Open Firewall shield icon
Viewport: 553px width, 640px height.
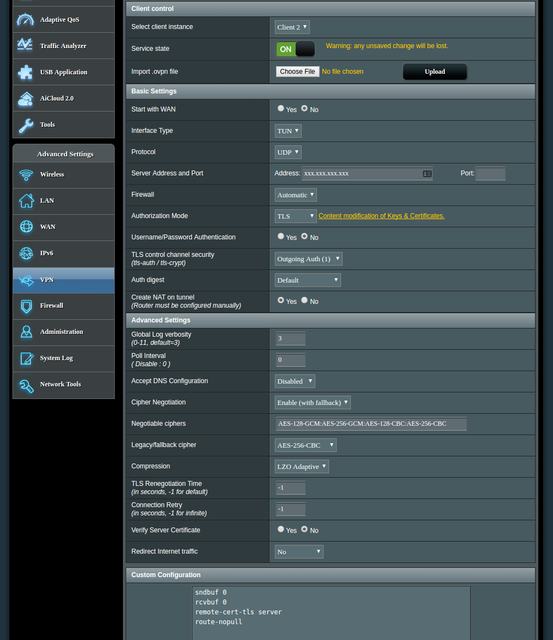point(27,306)
